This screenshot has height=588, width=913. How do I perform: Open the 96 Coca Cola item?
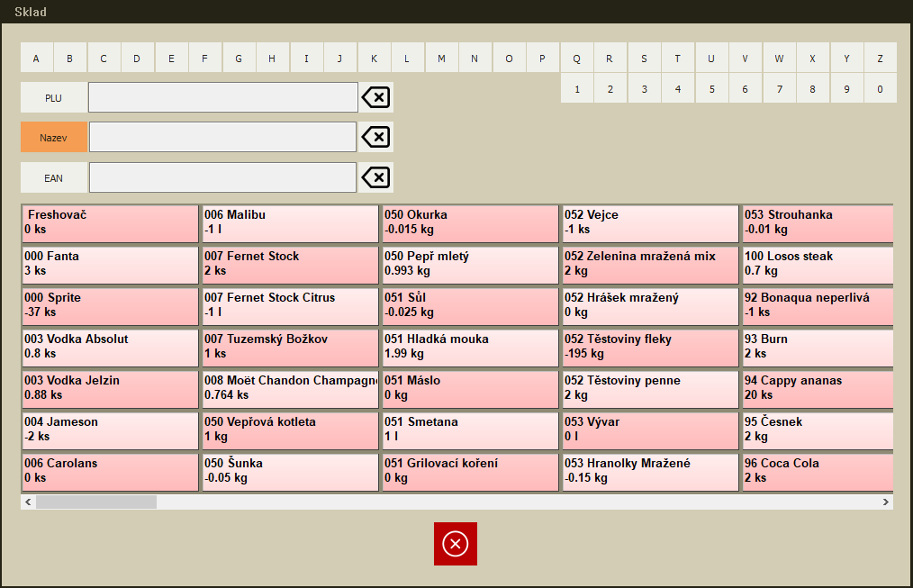[x=817, y=471]
